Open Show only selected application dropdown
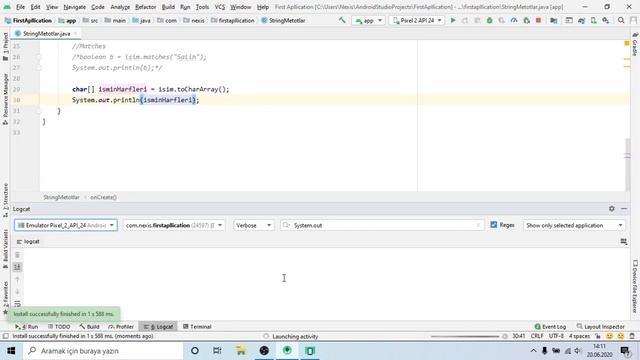 tap(574, 225)
